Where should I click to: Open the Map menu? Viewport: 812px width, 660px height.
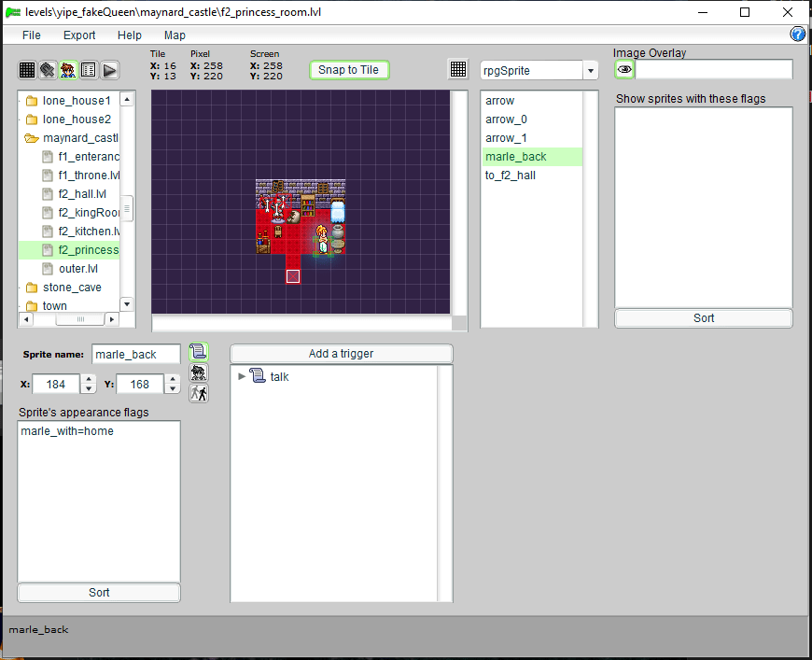(x=175, y=35)
